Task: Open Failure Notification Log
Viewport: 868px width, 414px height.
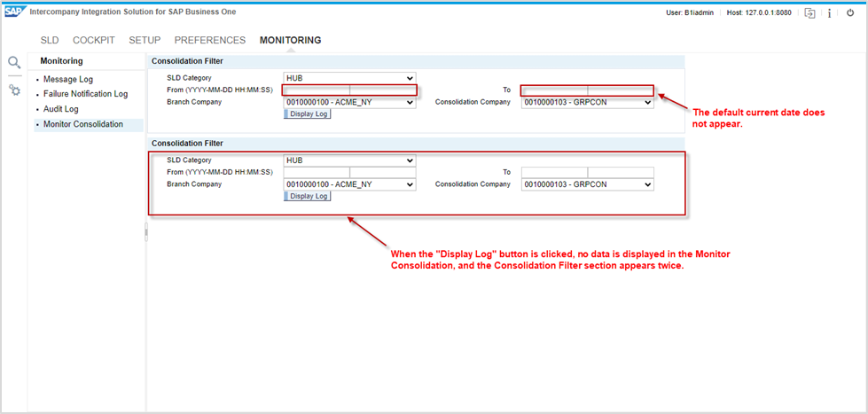Action: click(85, 94)
